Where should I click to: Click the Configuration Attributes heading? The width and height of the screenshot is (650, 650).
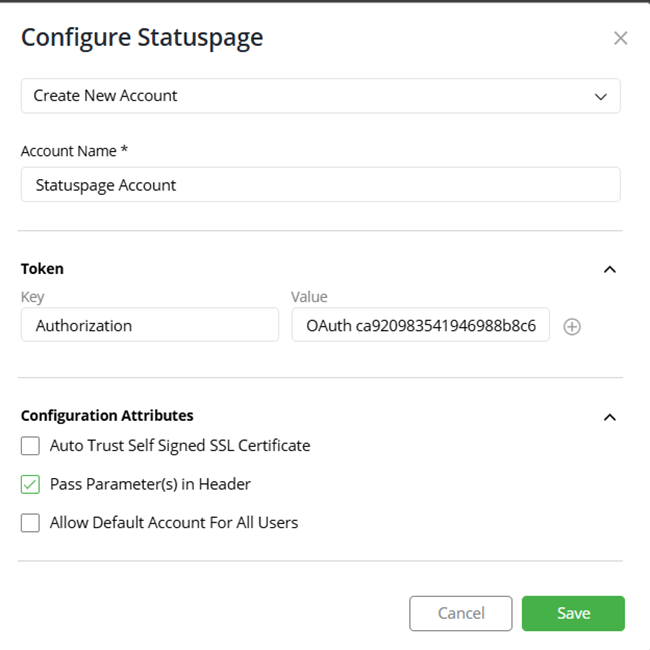(107, 415)
